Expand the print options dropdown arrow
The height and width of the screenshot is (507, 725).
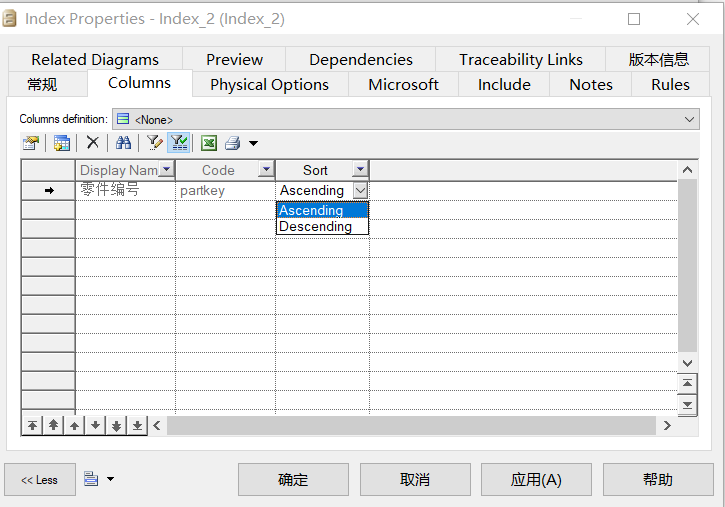pyautogui.click(x=253, y=143)
